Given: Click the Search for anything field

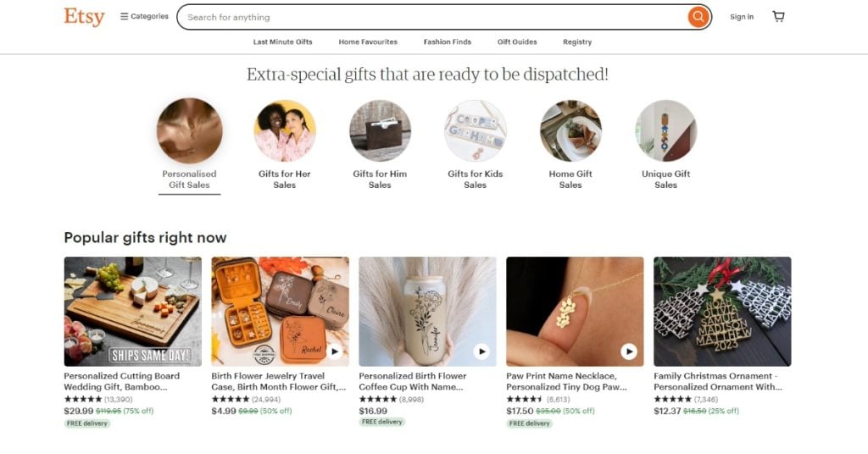Looking at the screenshot, I should click(x=432, y=17).
